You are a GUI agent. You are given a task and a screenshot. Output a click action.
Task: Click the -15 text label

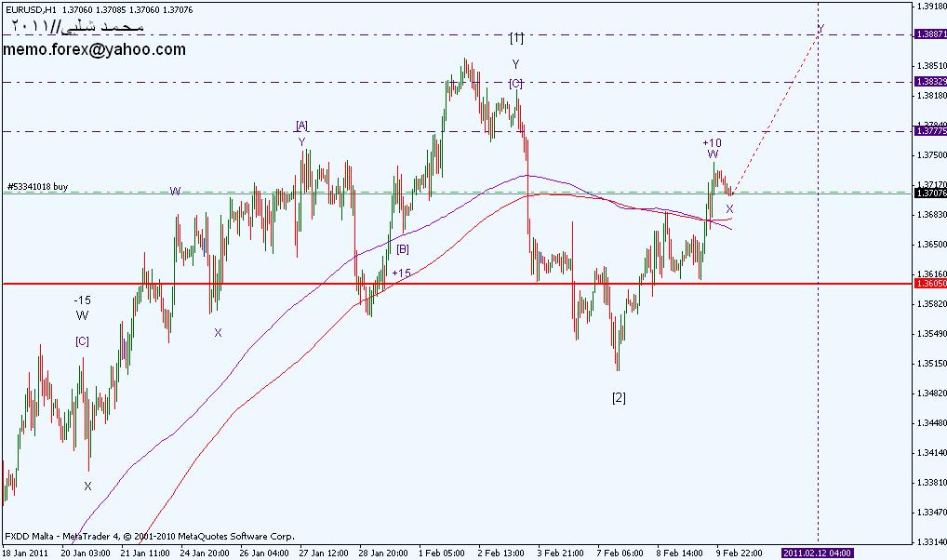(82, 300)
